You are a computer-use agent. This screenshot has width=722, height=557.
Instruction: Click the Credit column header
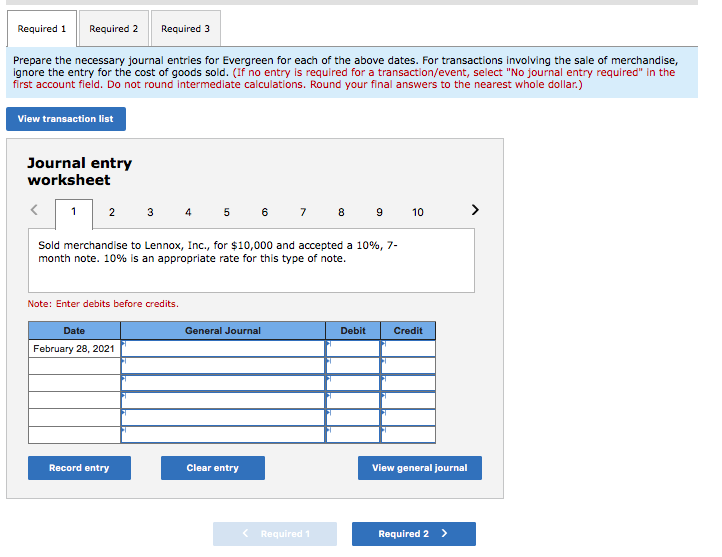tap(408, 331)
